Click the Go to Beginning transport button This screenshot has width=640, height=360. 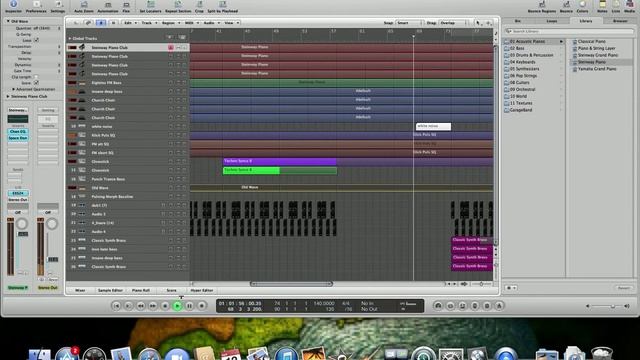coord(116,306)
